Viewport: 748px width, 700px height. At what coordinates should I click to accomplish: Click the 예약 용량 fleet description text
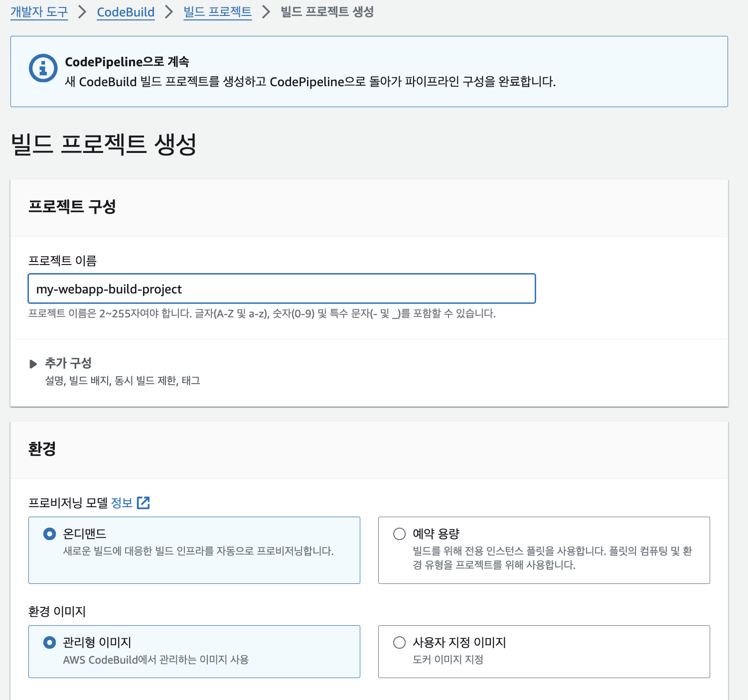click(552, 558)
